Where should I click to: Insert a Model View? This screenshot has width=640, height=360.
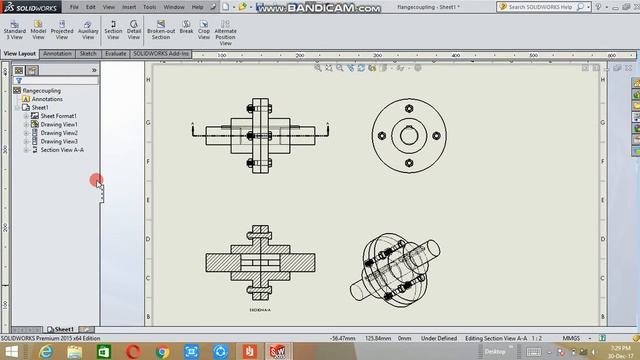pos(38,30)
